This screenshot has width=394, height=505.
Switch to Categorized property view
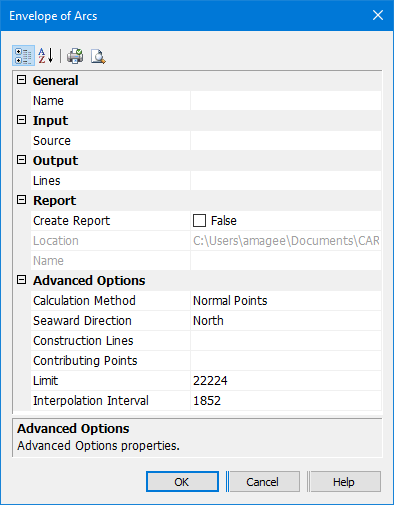23,56
